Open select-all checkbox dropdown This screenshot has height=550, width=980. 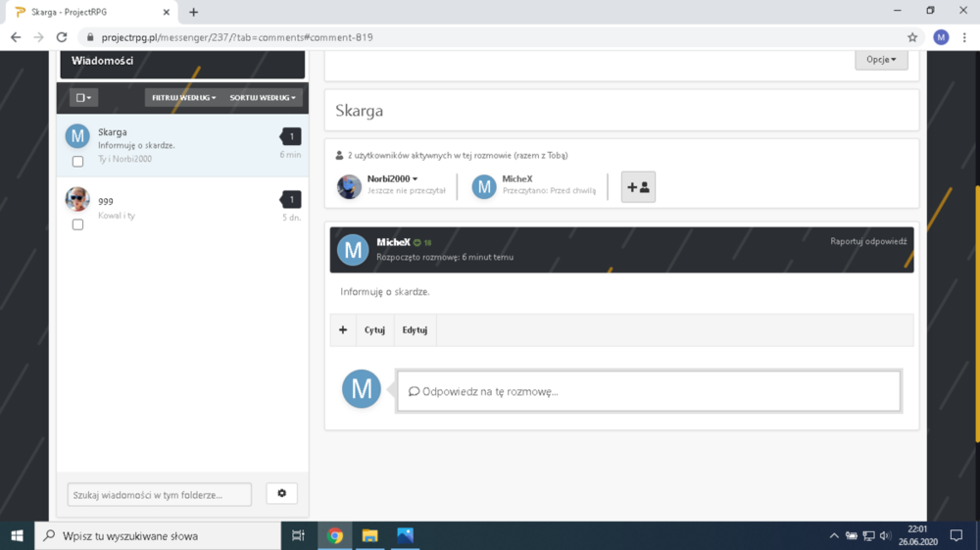click(x=83, y=97)
